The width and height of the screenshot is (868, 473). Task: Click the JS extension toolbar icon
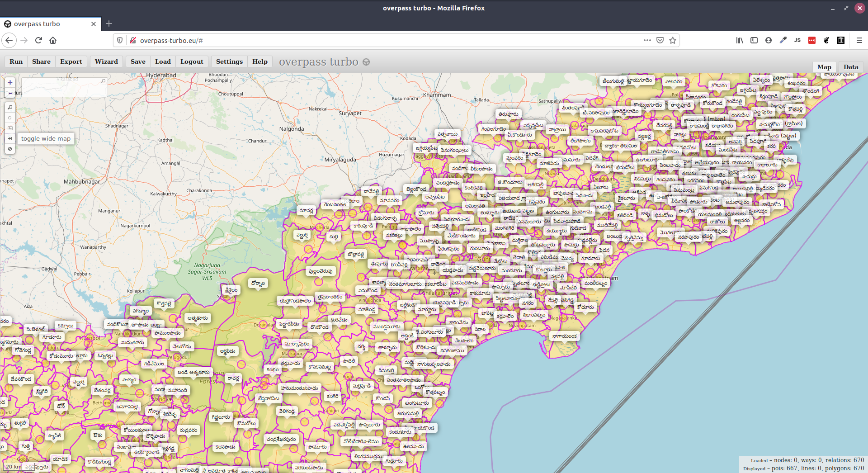point(797,40)
